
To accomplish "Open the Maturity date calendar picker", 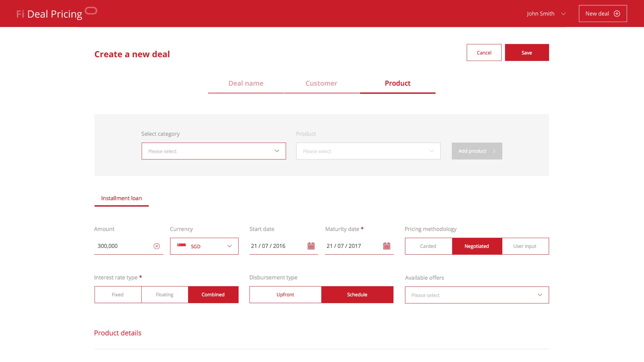I will [x=387, y=246].
